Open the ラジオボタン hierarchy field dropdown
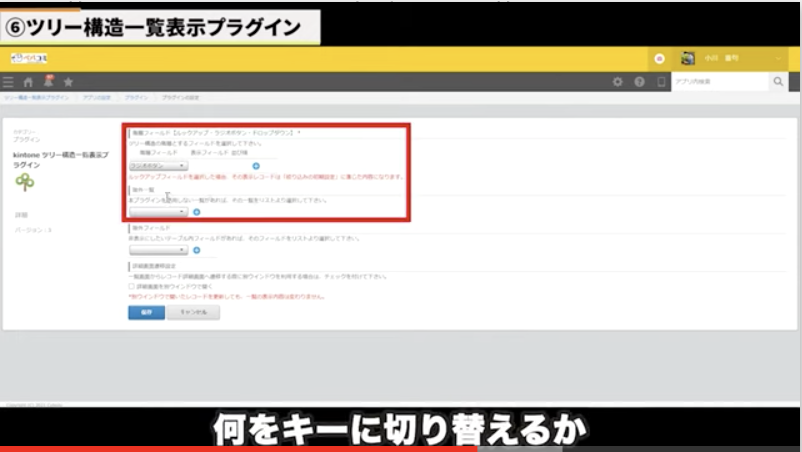The width and height of the screenshot is (802, 452). [x=158, y=166]
